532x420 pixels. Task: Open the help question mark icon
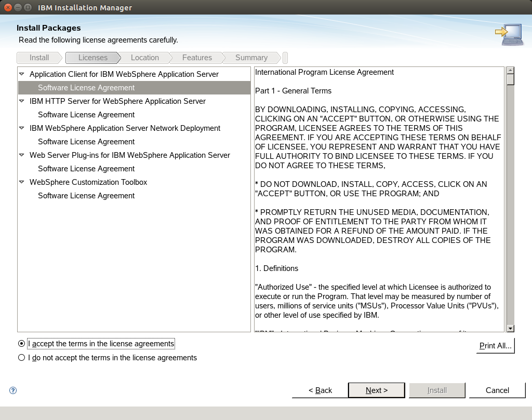pyautogui.click(x=13, y=390)
